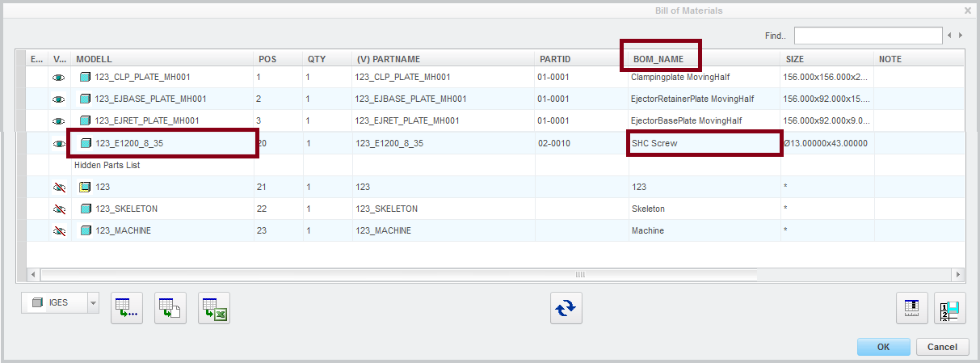Click POS cell 23

point(279,230)
